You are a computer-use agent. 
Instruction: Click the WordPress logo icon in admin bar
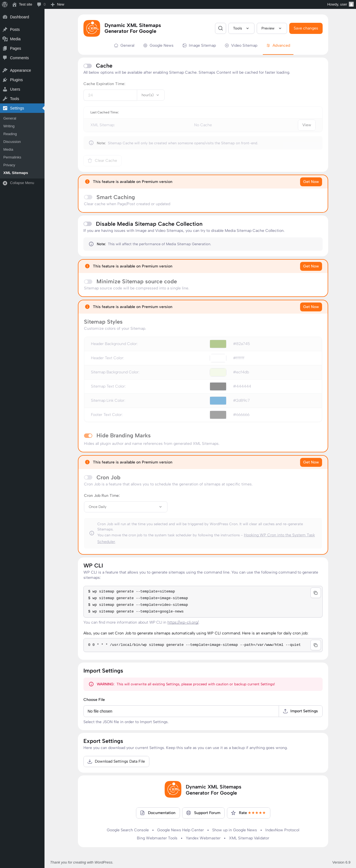pos(5,4)
